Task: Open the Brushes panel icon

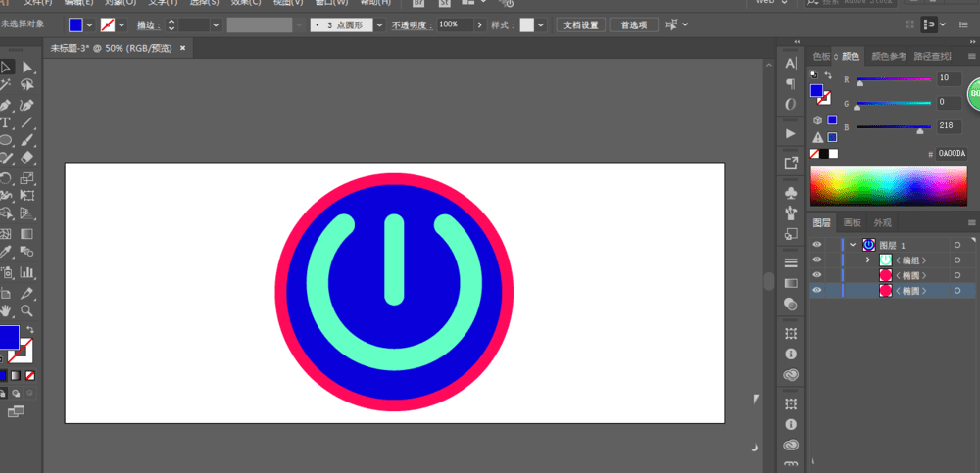Action: pyautogui.click(x=791, y=213)
